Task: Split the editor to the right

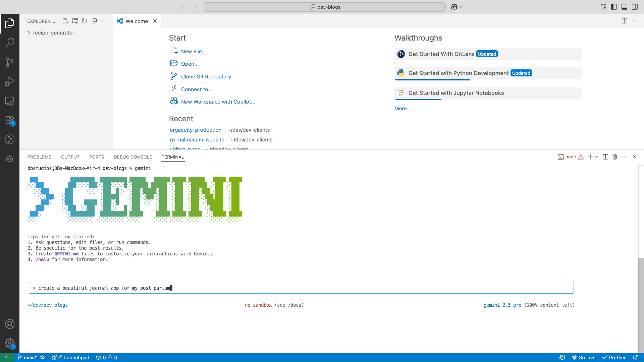Action: (625, 21)
